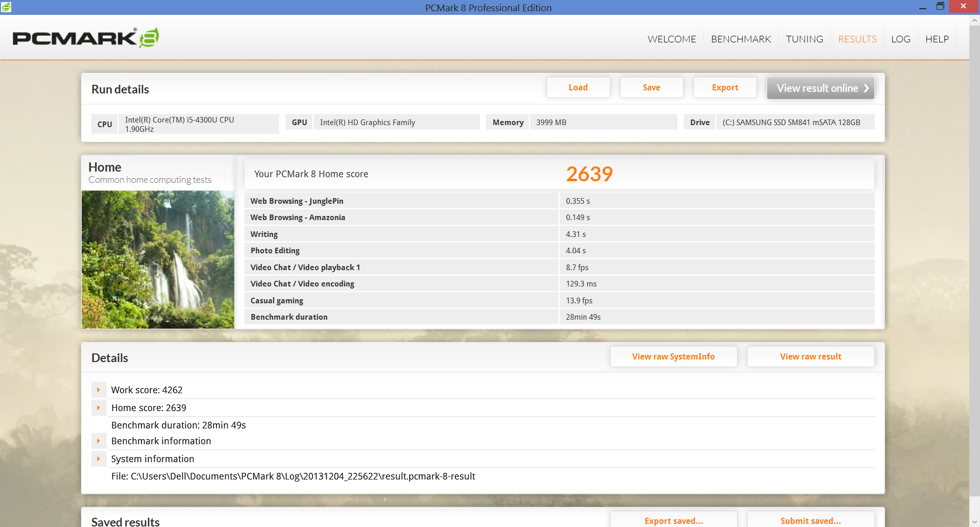The image size is (980, 527).
Task: Click Video Chat / Video encoding row
Action: pos(559,283)
